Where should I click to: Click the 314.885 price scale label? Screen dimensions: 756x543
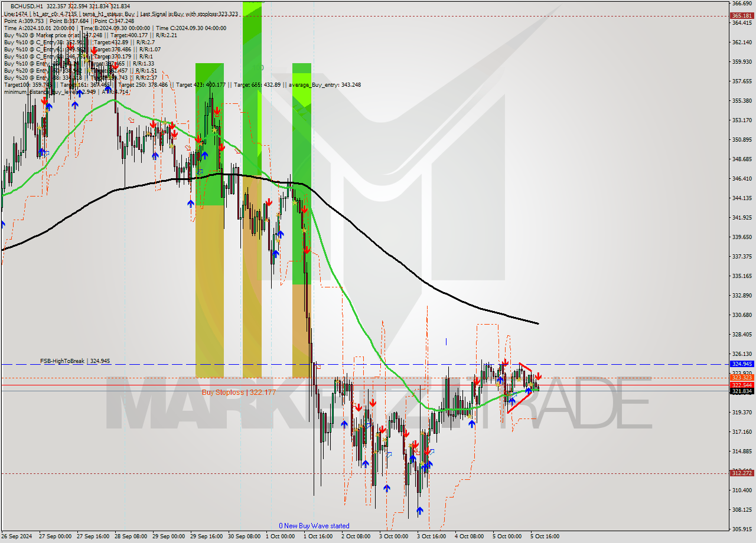(742, 451)
